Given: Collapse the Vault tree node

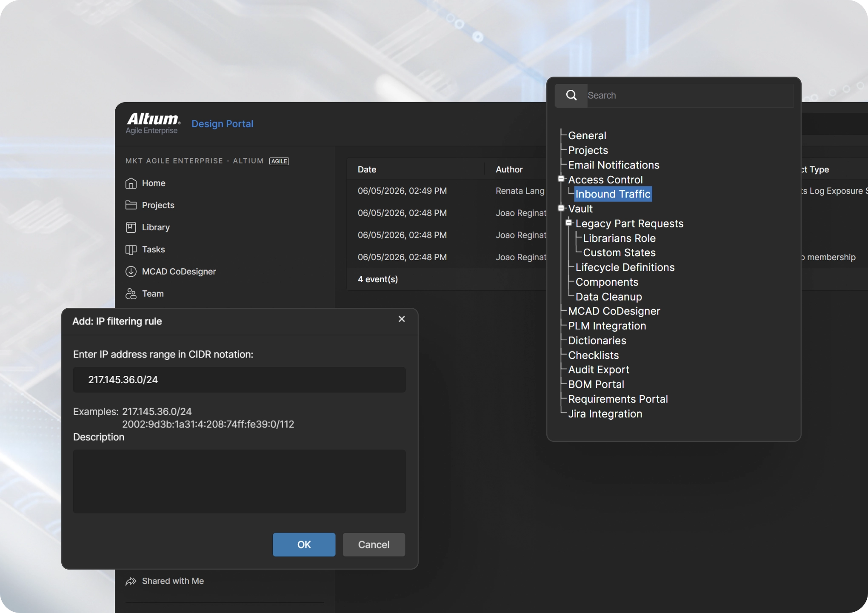Looking at the screenshot, I should (x=561, y=208).
